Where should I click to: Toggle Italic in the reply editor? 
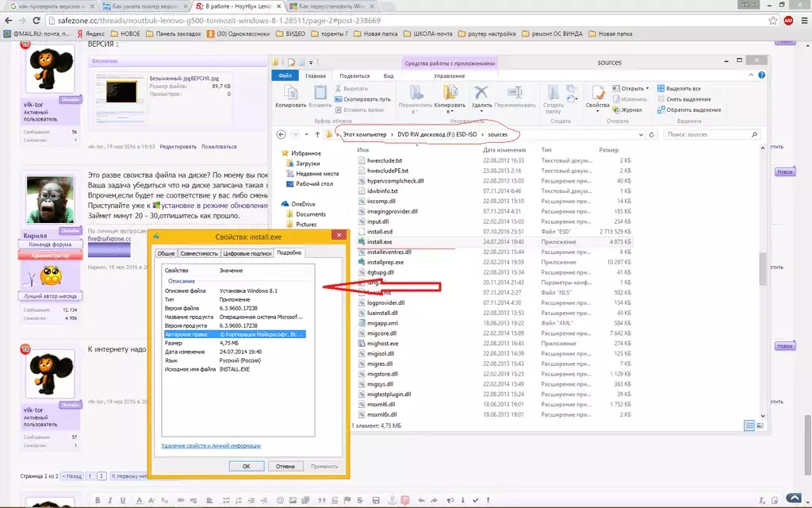coord(109,500)
